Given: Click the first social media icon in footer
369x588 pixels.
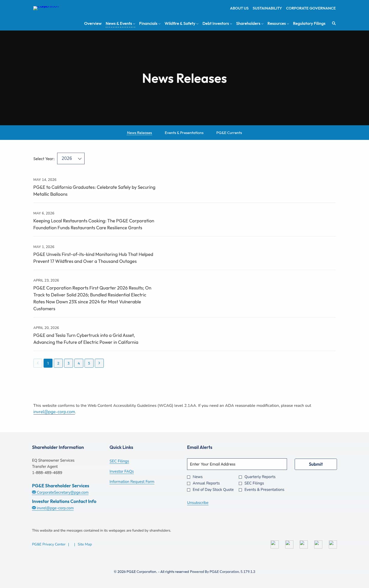Looking at the screenshot, I should [275, 544].
